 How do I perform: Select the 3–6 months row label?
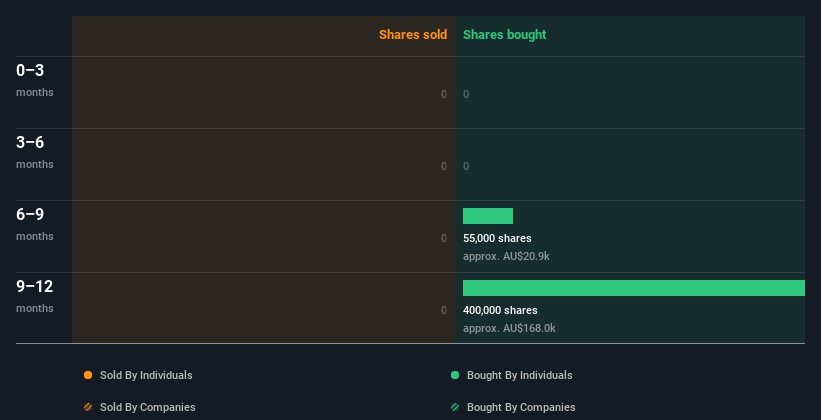click(35, 152)
